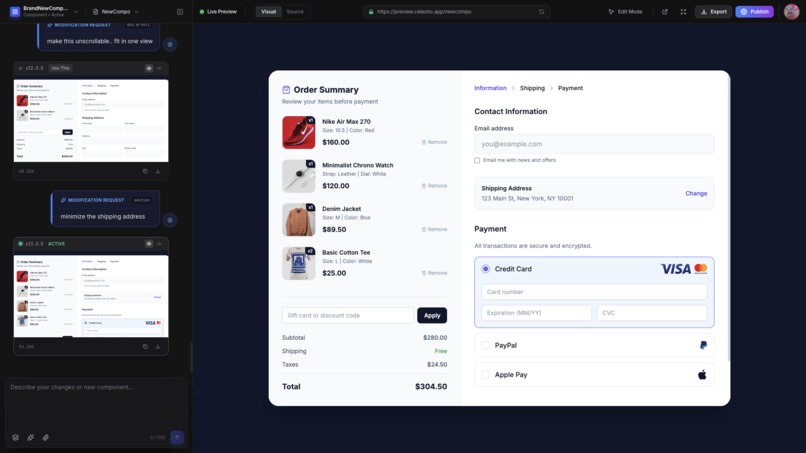Remove Basic Cotton Tee from order
The height and width of the screenshot is (453, 806).
(x=434, y=273)
